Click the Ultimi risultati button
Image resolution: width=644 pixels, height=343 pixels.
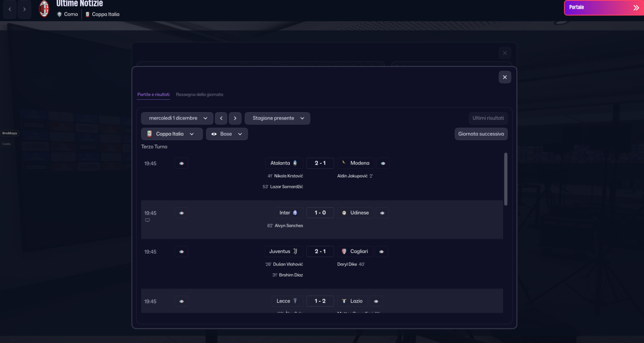click(488, 118)
